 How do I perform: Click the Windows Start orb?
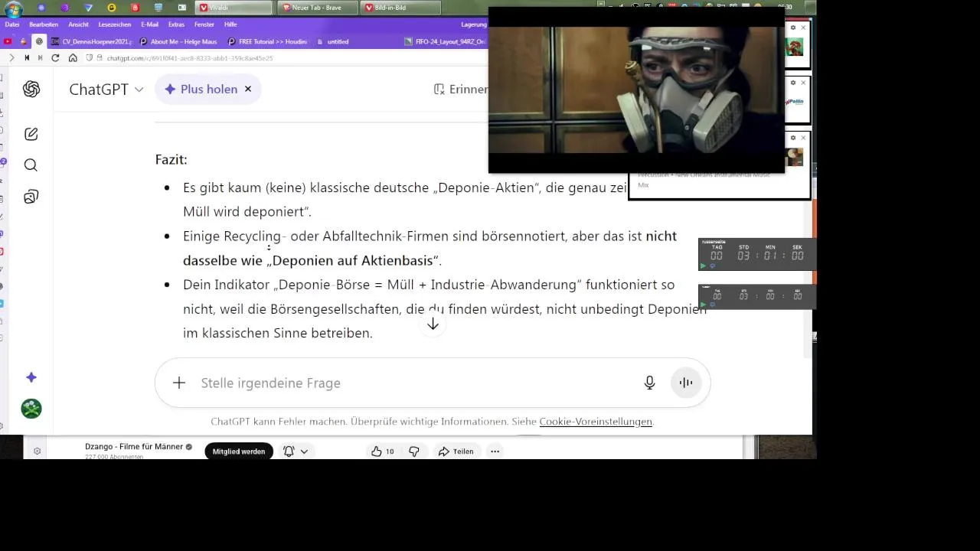13,9
